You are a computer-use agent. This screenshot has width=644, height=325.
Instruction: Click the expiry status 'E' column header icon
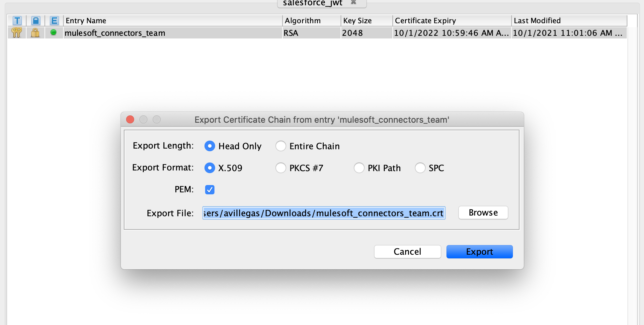pos(54,21)
